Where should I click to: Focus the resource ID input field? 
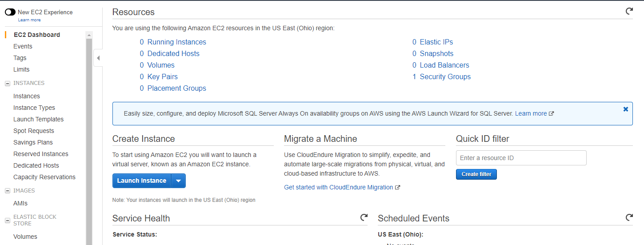pyautogui.click(x=521, y=158)
